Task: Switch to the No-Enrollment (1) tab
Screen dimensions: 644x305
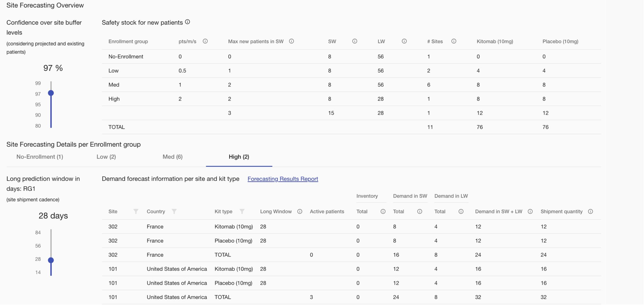Action: pos(40,157)
